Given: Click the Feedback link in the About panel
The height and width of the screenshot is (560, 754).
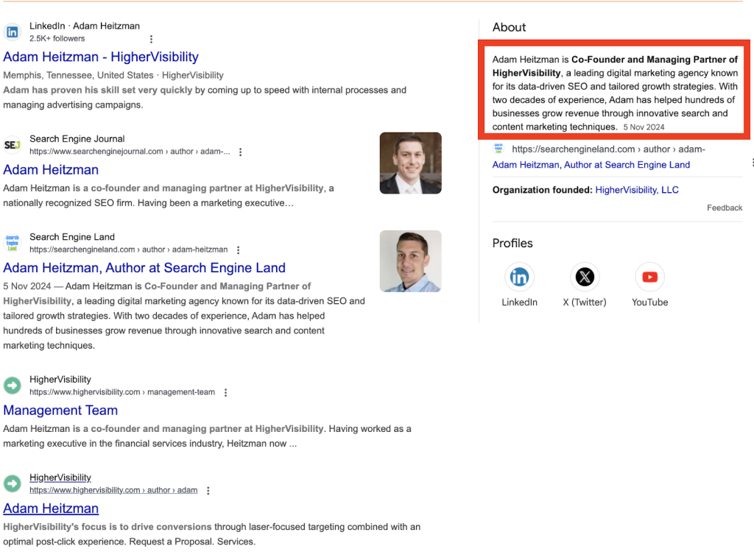Looking at the screenshot, I should tap(725, 208).
